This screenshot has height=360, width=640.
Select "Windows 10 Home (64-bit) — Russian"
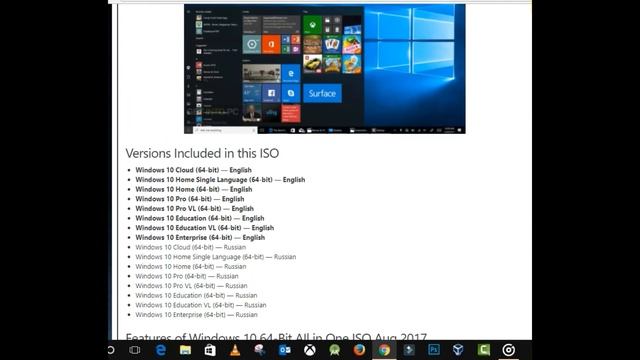(191, 267)
